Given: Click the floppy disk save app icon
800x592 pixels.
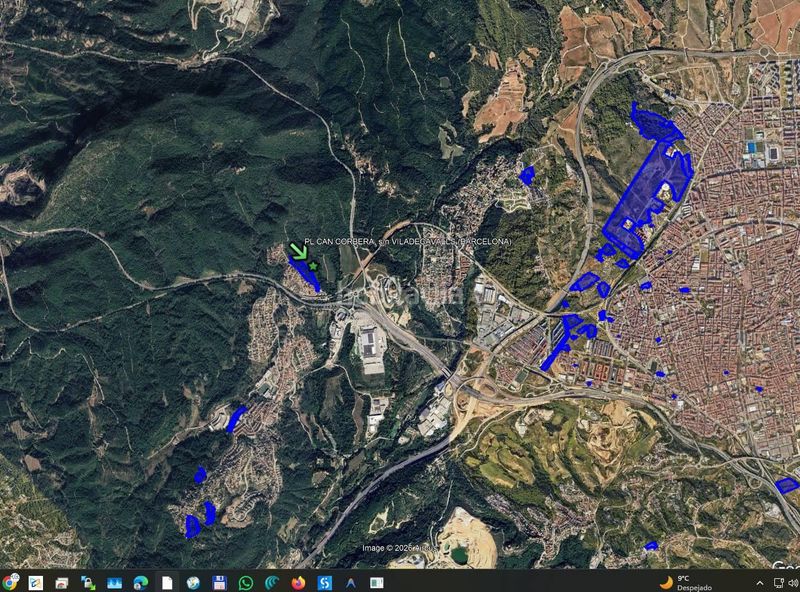Looking at the screenshot, I should (219, 582).
